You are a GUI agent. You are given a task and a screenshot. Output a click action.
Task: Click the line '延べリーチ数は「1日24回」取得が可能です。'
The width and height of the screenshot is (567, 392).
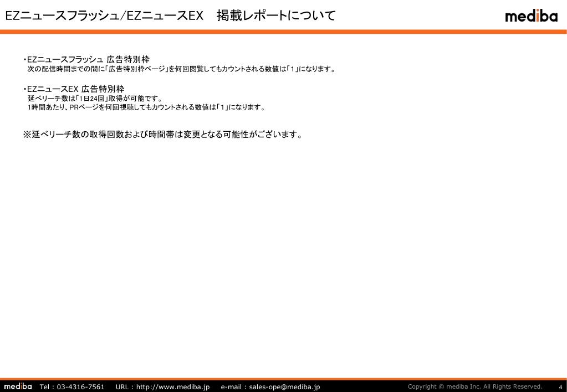95,98
